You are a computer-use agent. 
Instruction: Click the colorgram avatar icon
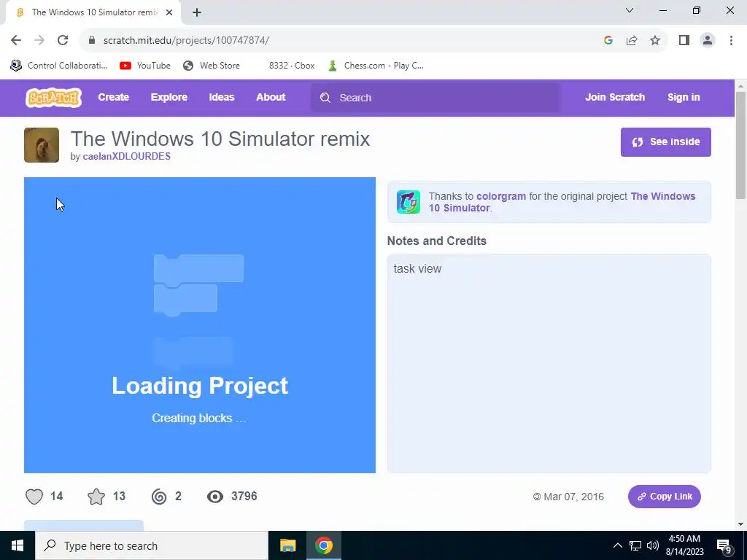(409, 202)
